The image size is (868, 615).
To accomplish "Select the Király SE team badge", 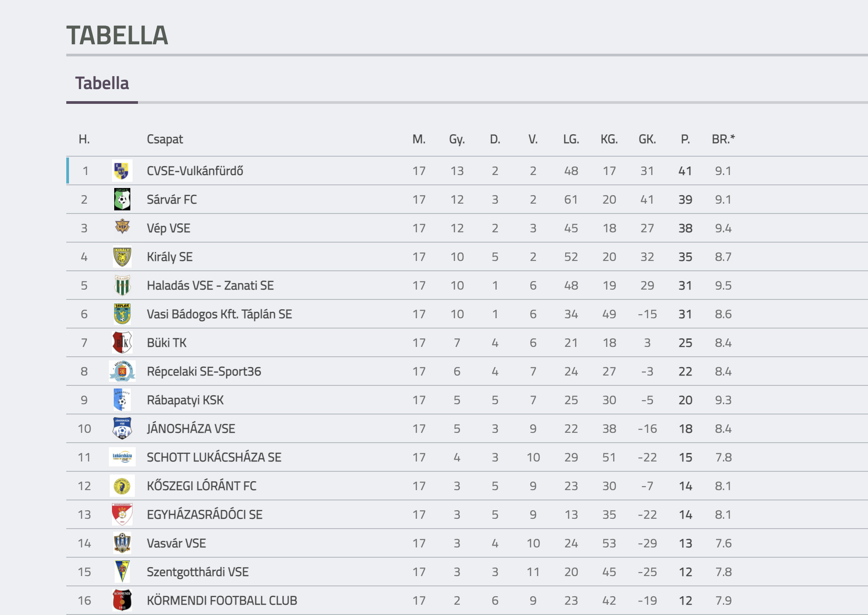I will pyautogui.click(x=122, y=256).
